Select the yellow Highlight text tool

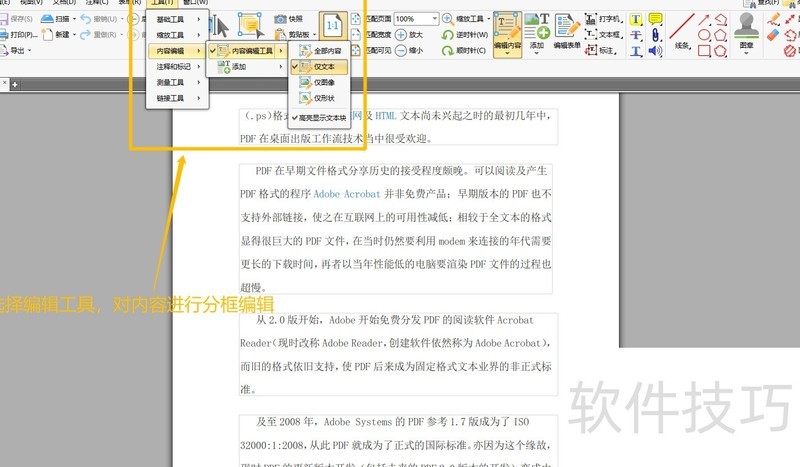tap(636, 19)
